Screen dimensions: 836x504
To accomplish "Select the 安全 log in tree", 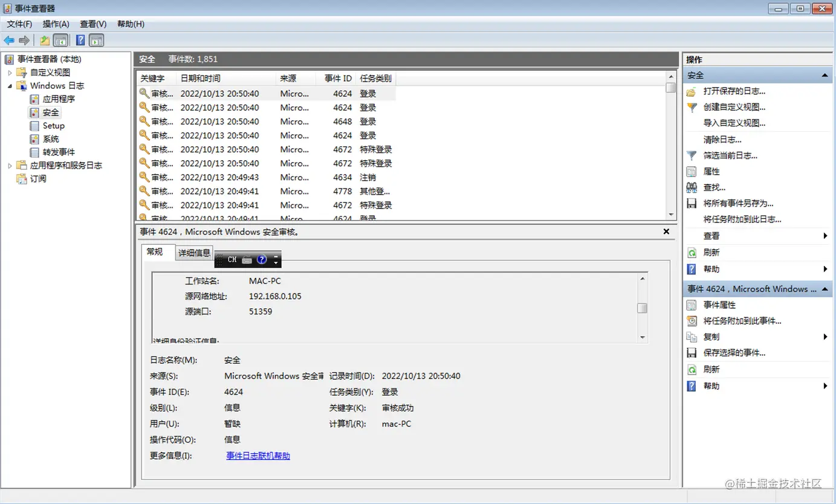I will point(51,112).
